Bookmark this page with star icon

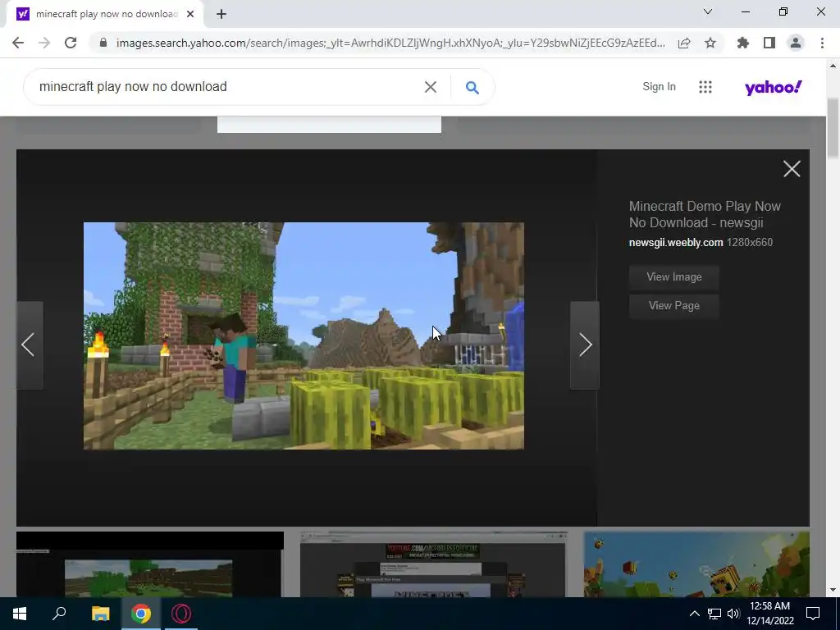(x=710, y=43)
